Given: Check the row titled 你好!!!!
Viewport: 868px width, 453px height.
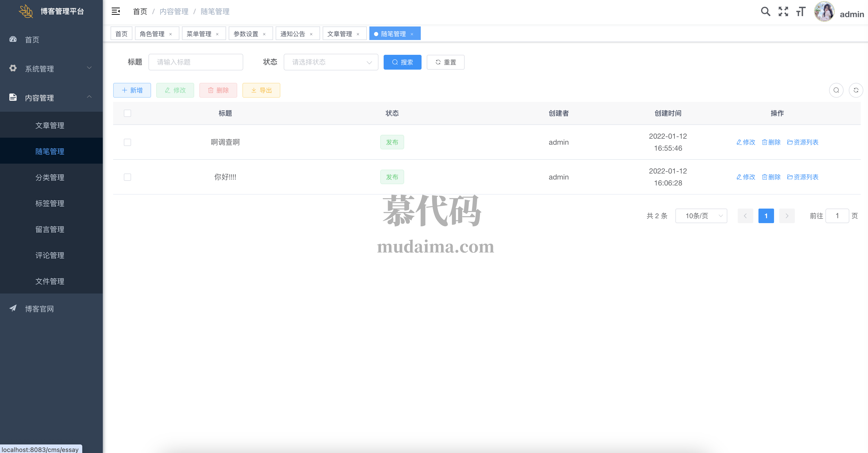Looking at the screenshot, I should tap(127, 177).
